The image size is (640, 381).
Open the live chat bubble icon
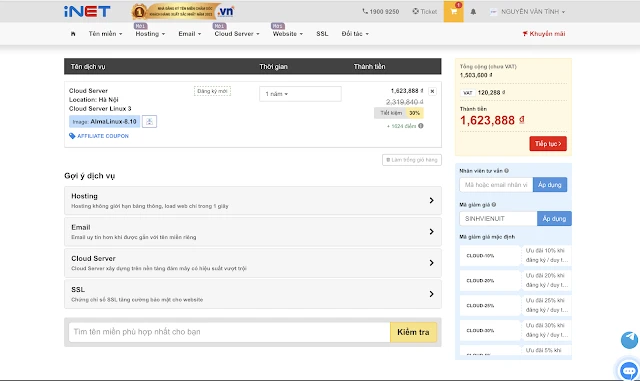tap(629, 370)
